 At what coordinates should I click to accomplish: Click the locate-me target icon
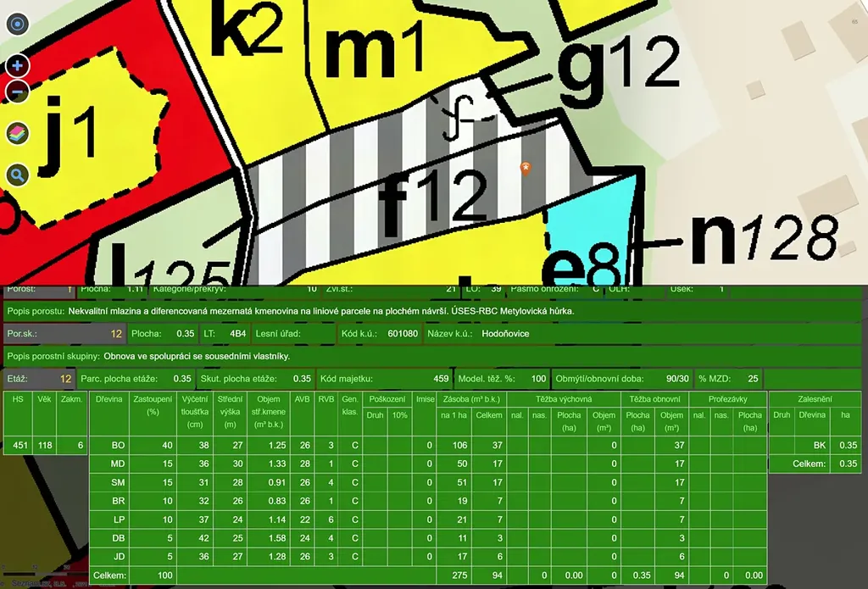18,24
